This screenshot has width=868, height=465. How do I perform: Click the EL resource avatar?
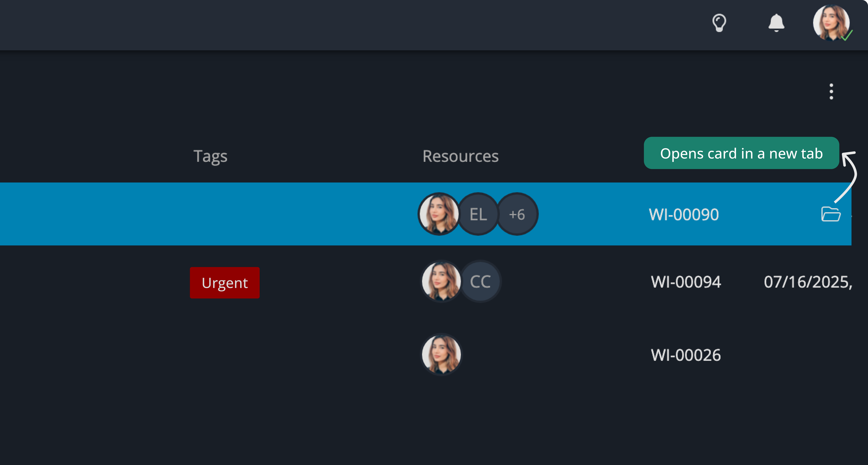(478, 214)
